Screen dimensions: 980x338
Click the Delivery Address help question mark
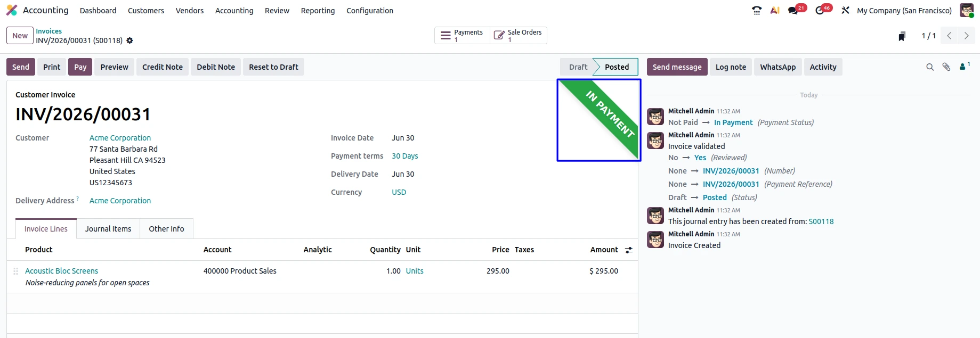(x=78, y=199)
